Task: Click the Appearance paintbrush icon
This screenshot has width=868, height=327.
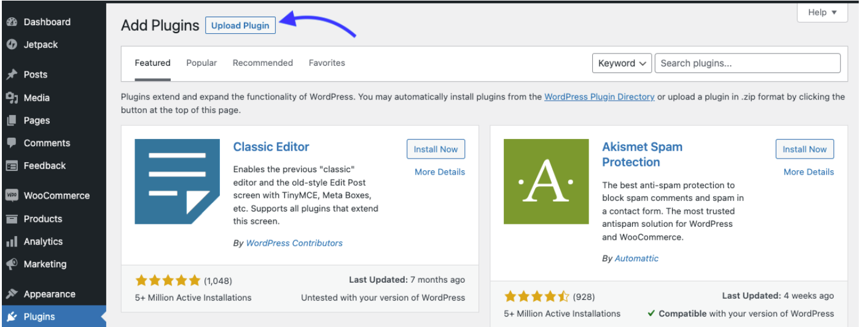Action: click(12, 294)
